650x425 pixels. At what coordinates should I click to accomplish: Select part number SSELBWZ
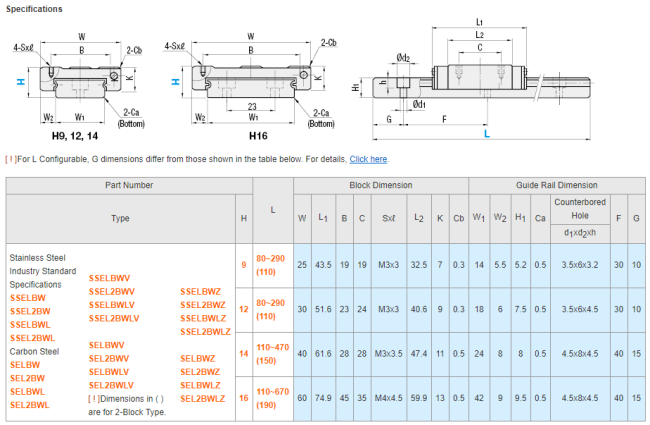pos(198,291)
